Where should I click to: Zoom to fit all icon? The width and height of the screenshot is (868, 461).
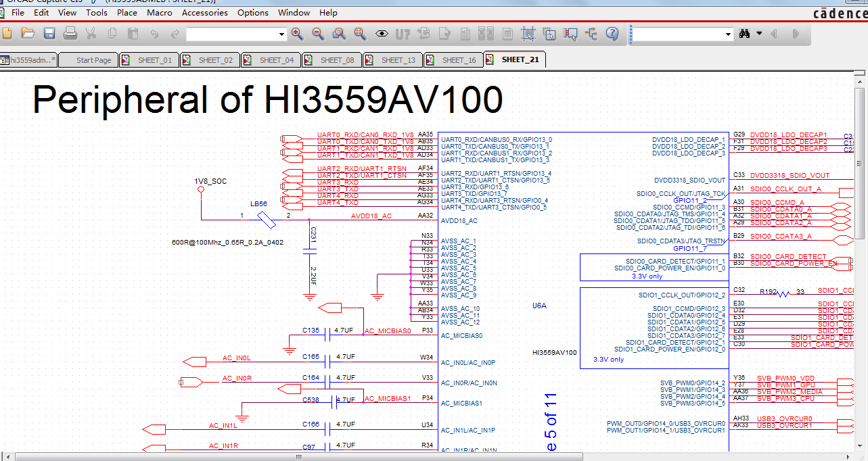coord(360,33)
